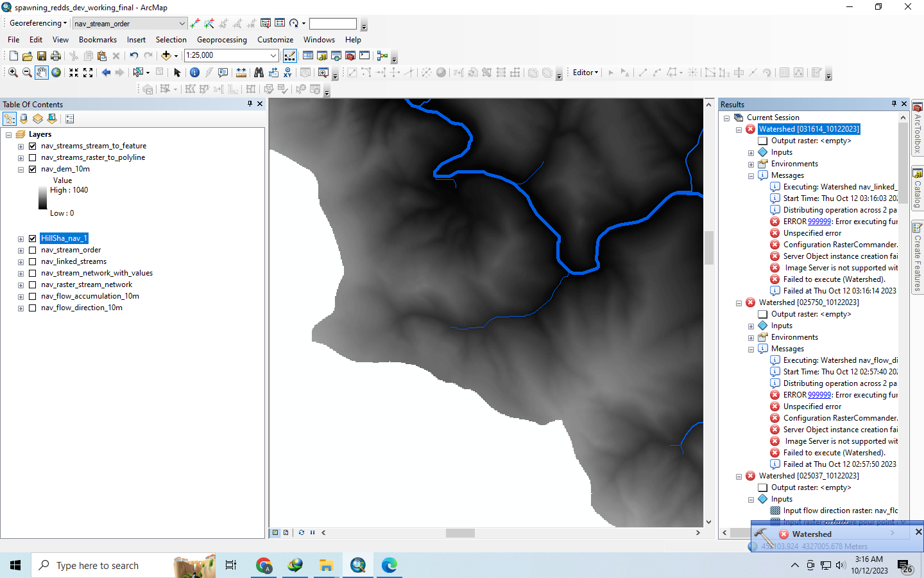
Task: Activate the Pan tool
Action: coord(41,73)
